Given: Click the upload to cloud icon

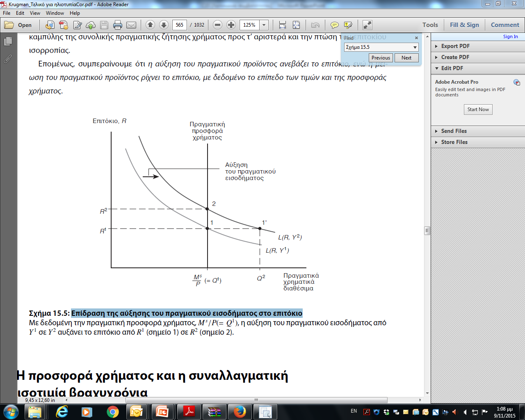Looking at the screenshot, I should pyautogui.click(x=91, y=25).
